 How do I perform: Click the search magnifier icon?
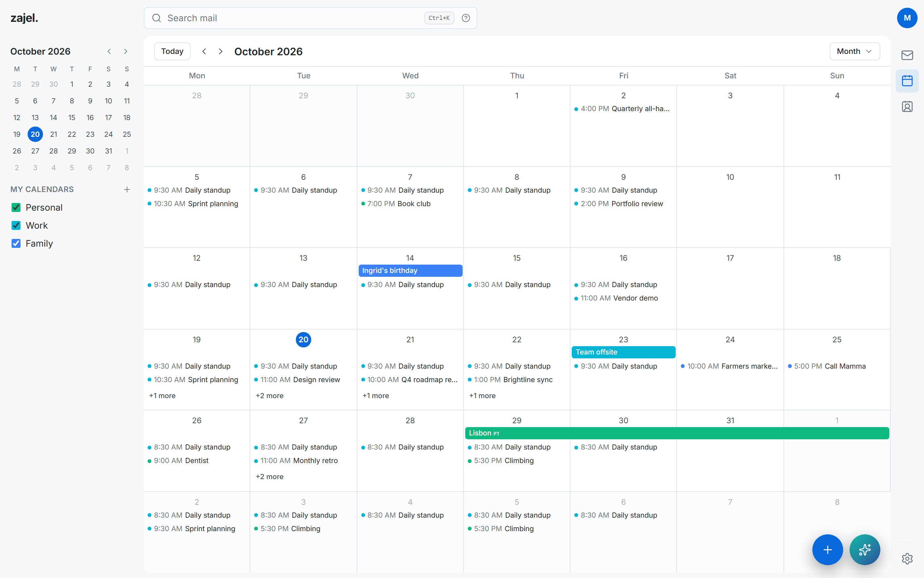(157, 18)
